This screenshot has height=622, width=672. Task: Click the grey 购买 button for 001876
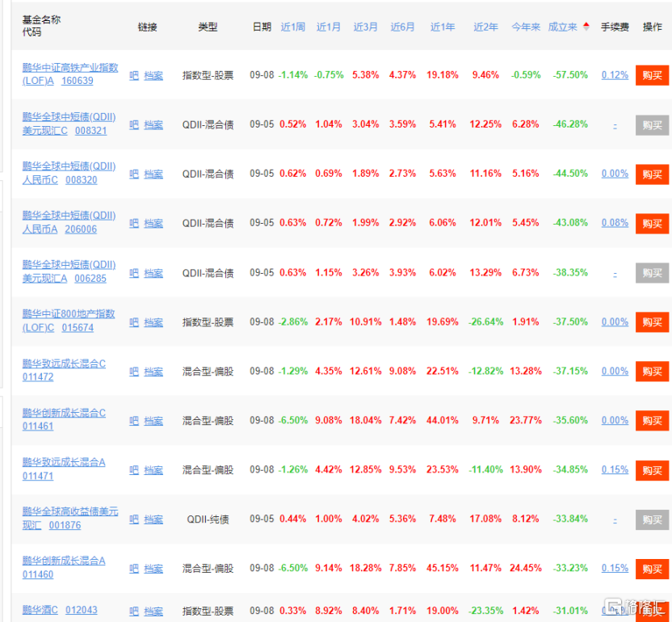point(652,520)
